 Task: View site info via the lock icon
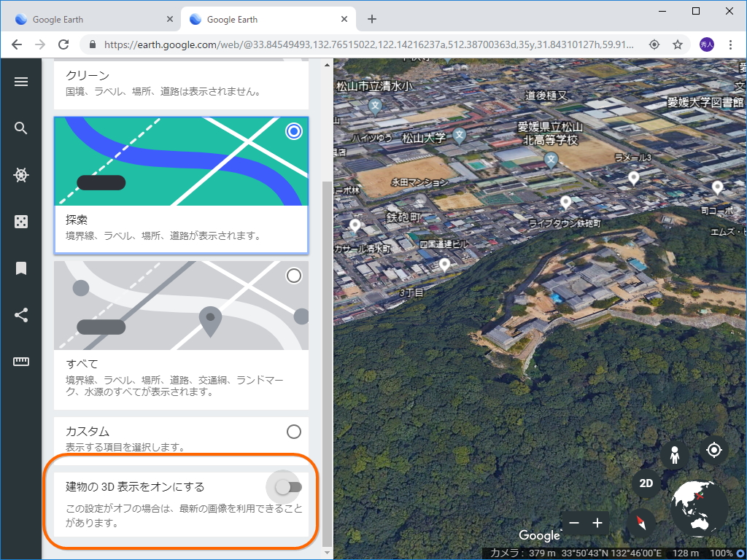[93, 44]
